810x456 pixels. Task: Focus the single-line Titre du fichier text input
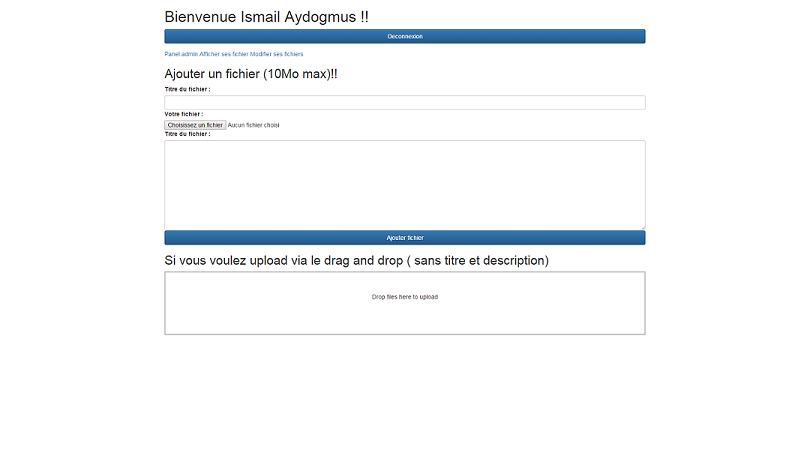[x=404, y=102]
